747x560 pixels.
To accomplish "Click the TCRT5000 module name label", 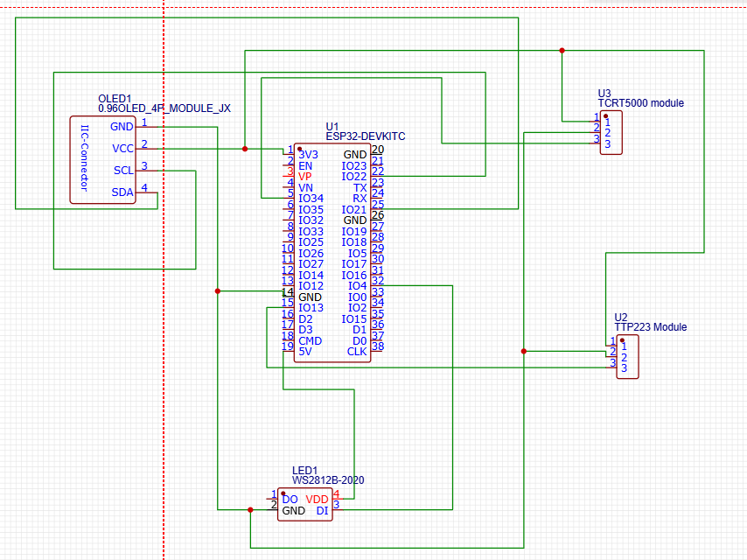I will pyautogui.click(x=634, y=103).
